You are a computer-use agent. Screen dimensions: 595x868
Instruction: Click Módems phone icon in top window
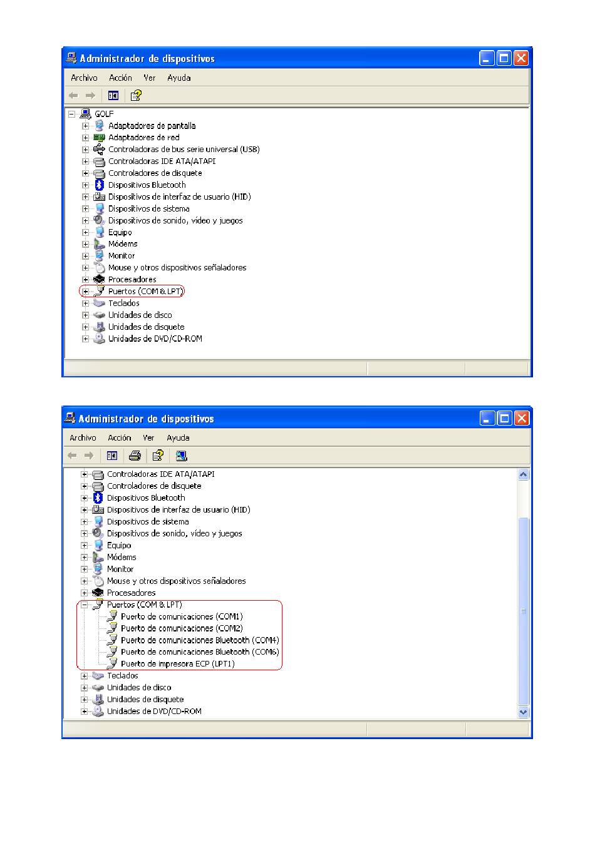tap(99, 244)
